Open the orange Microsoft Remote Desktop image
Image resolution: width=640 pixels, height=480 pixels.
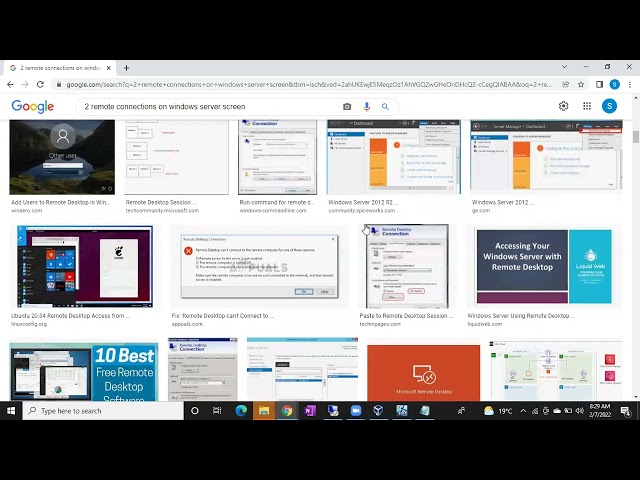click(x=424, y=373)
